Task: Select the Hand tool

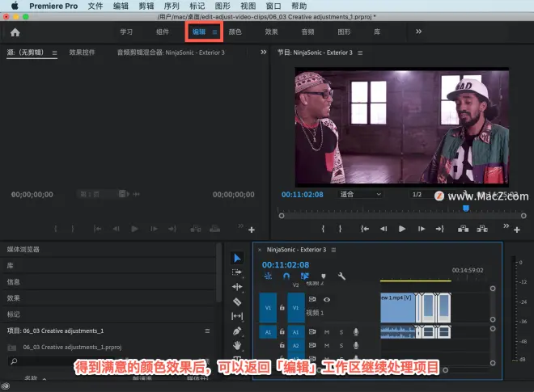Action: 237,346
